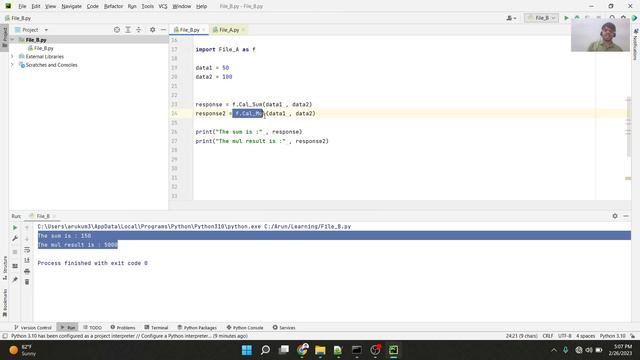The width and height of the screenshot is (640, 360).
Task: Stop process square icon in Run panel
Action: pyautogui.click(x=15, y=252)
